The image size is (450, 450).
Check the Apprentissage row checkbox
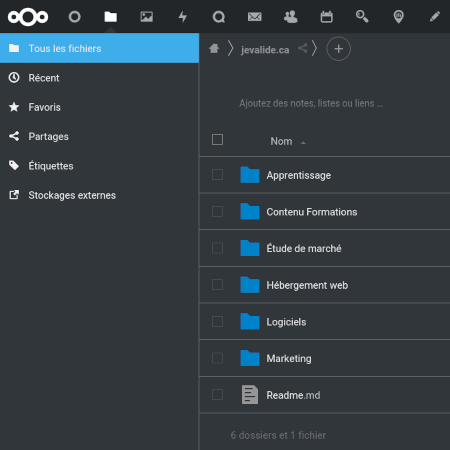[x=217, y=175]
